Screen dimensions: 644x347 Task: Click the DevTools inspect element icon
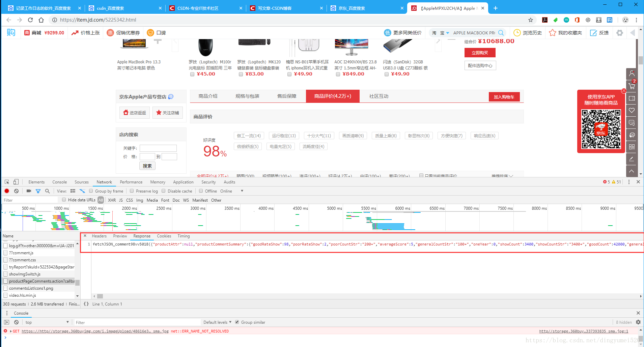7,182
